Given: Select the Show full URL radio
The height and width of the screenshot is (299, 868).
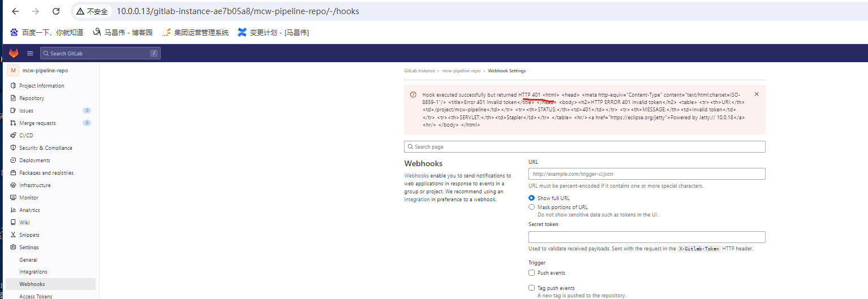Looking at the screenshot, I should pyautogui.click(x=531, y=198).
